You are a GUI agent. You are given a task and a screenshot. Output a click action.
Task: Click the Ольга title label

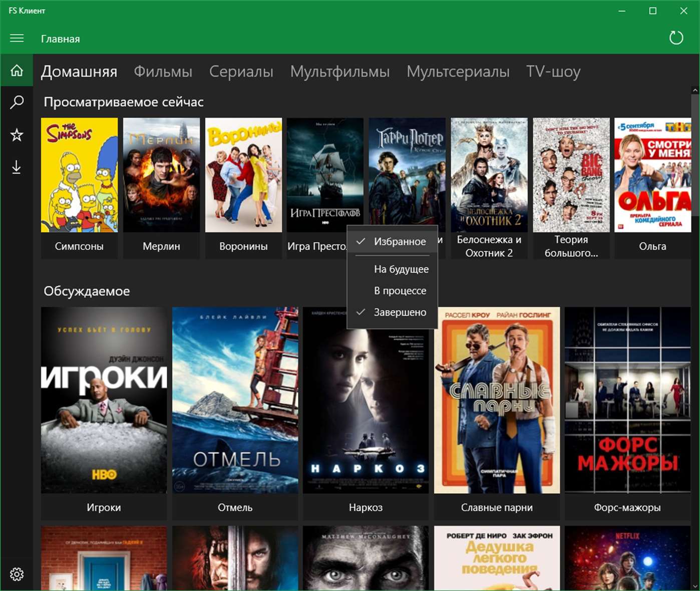click(x=653, y=246)
